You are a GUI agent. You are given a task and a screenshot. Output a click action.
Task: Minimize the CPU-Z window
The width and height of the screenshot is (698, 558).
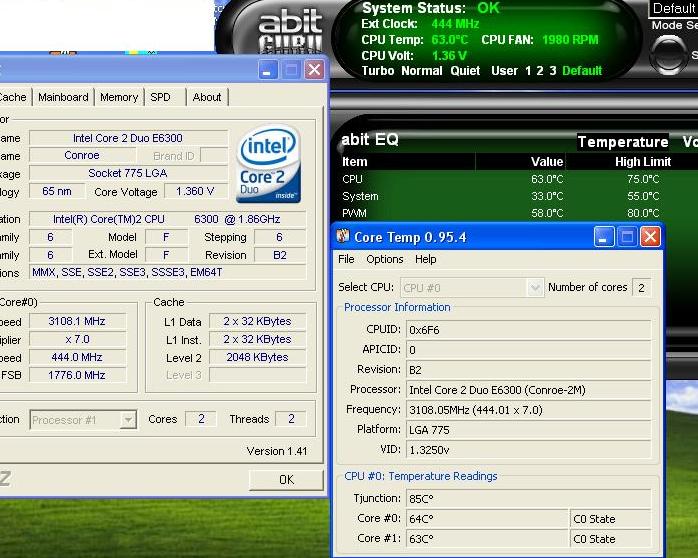pyautogui.click(x=268, y=70)
